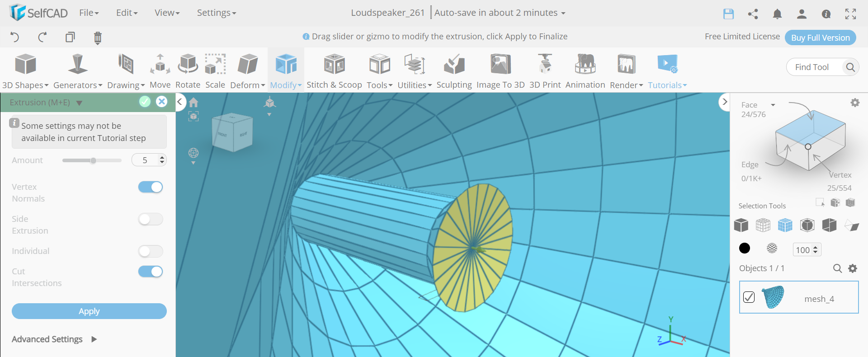
Task: Open notifications bell
Action: (x=777, y=14)
